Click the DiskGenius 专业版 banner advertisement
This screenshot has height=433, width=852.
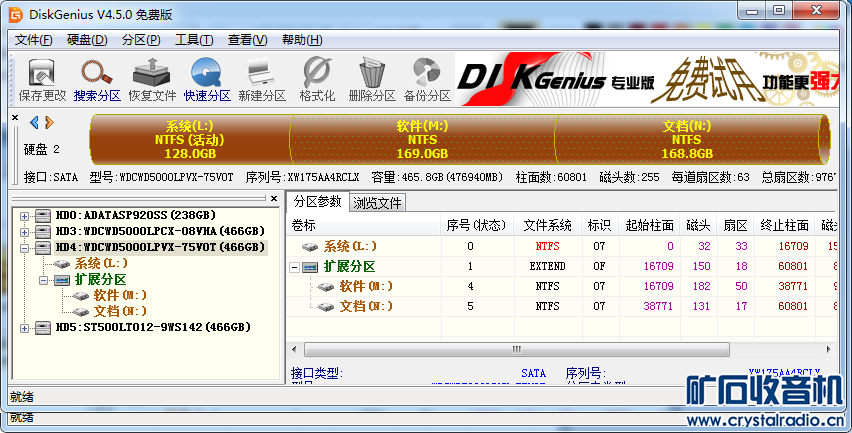pyautogui.click(x=647, y=79)
